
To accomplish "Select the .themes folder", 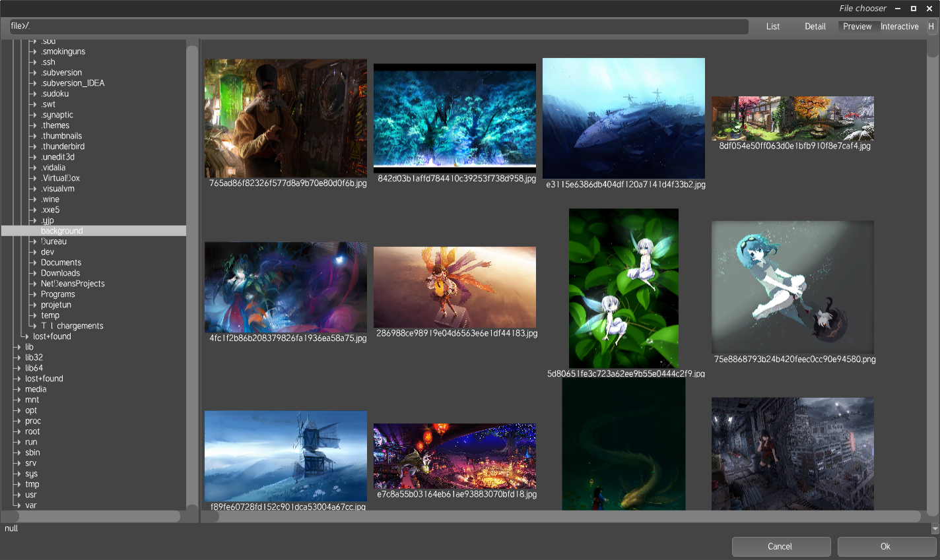I will pyautogui.click(x=55, y=125).
